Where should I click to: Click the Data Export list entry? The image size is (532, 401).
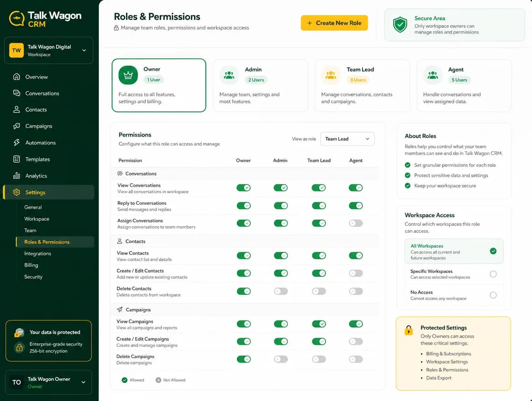pos(439,378)
